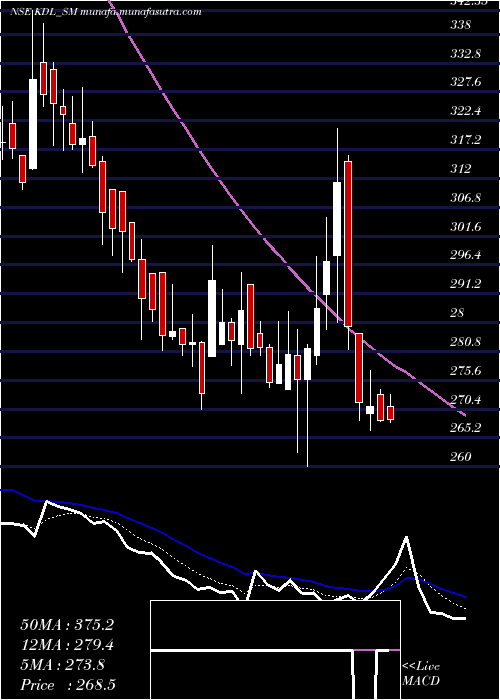Click the 291.2 price axis label
Viewport: 500px width, 700px height.
[x=465, y=284]
